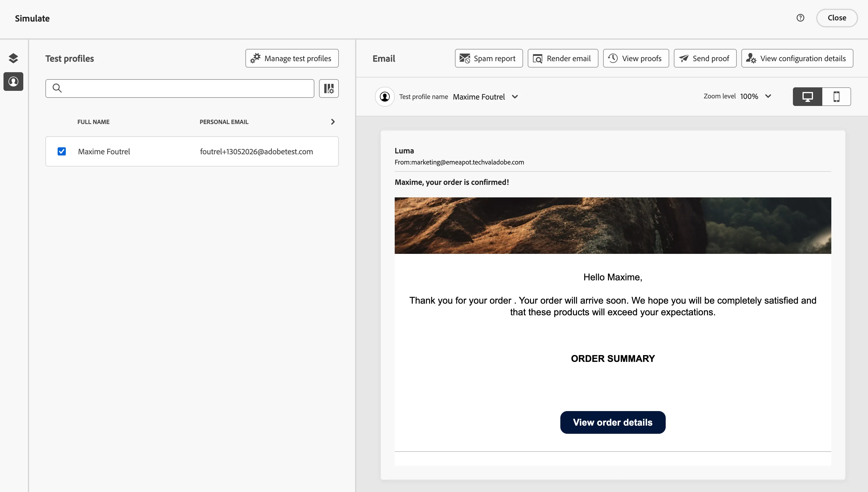Expand more columns chevron in table header

(x=333, y=122)
